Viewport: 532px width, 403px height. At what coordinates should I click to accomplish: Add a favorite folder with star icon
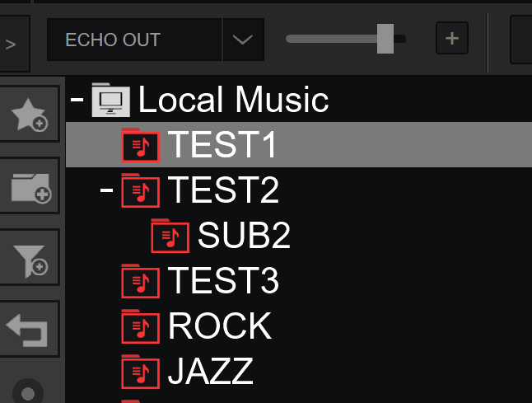click(x=30, y=115)
